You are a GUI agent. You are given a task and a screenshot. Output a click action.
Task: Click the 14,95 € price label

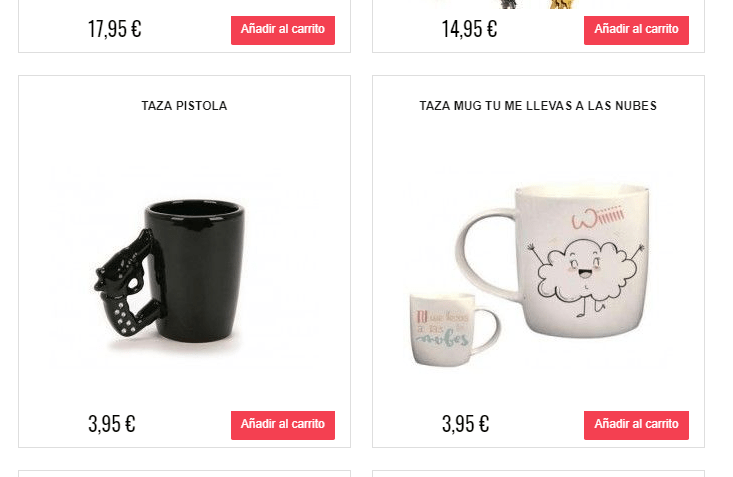coord(469,29)
